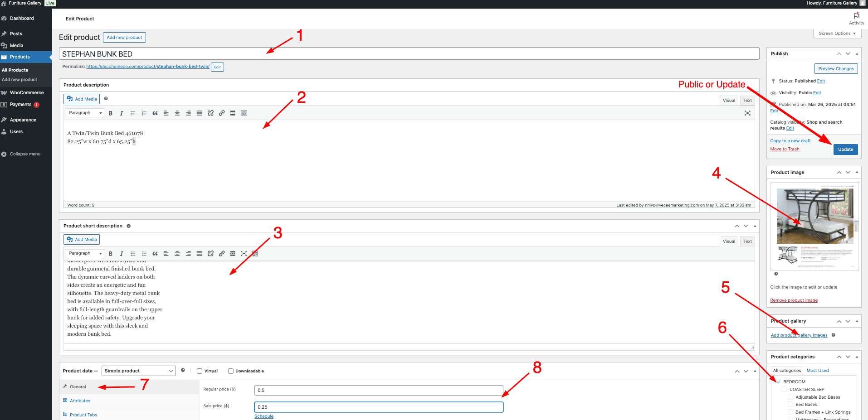Enable the Downloadable checkbox
The width and height of the screenshot is (868, 420).
(231, 371)
